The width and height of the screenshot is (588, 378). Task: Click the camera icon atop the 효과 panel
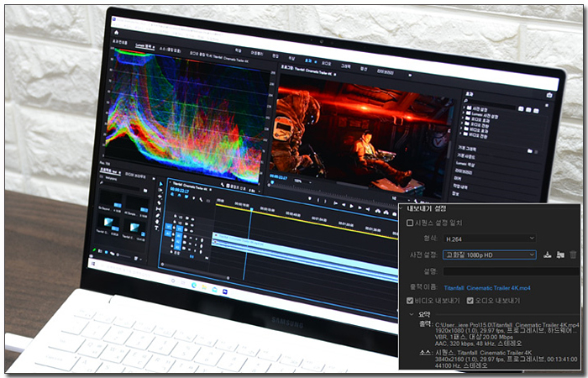click(549, 95)
